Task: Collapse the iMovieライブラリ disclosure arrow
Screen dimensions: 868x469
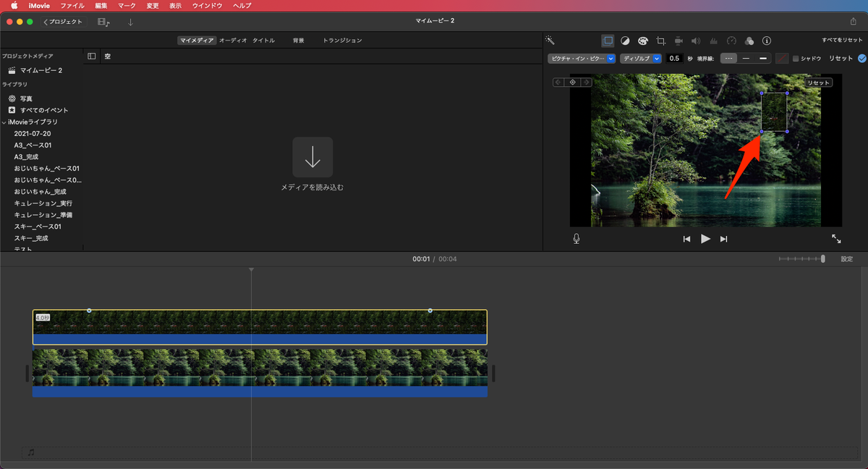Action: 4,122
